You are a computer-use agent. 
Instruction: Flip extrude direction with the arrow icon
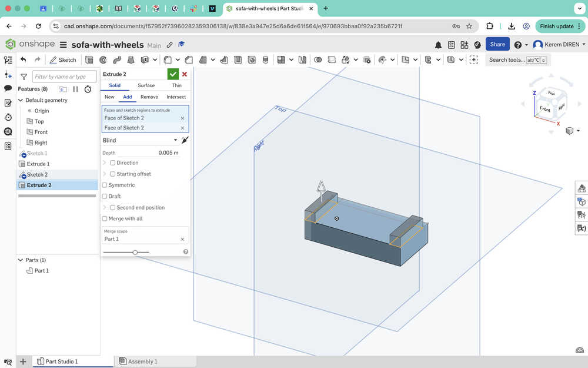pyautogui.click(x=185, y=140)
